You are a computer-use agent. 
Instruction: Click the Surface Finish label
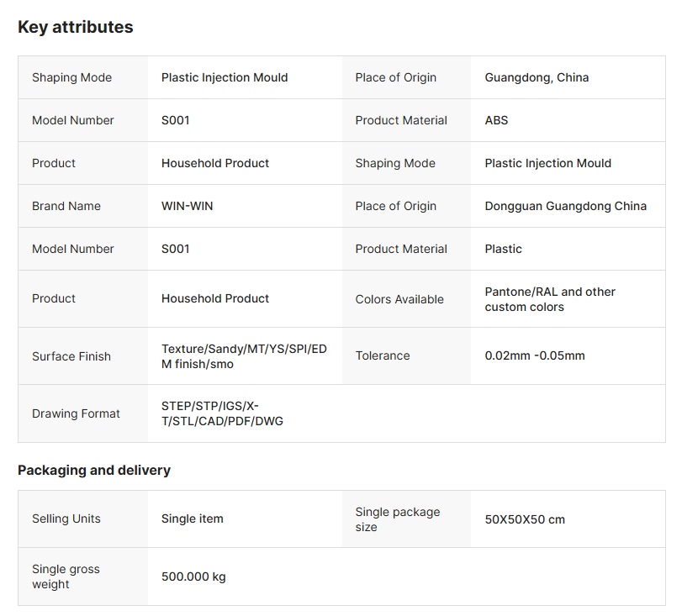pyautogui.click(x=71, y=356)
